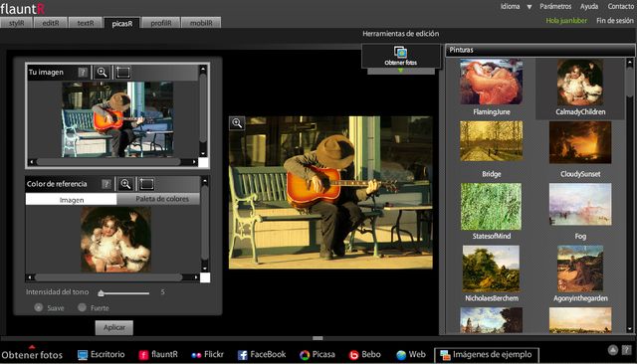Click the Aplicar button
Screen dimensions: 637x364
coord(114,327)
